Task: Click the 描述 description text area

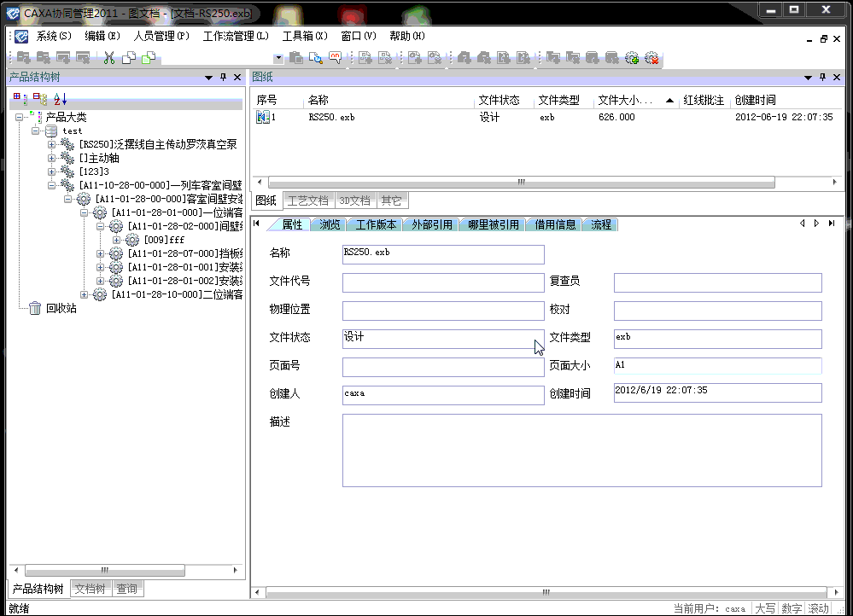Action: coord(581,450)
